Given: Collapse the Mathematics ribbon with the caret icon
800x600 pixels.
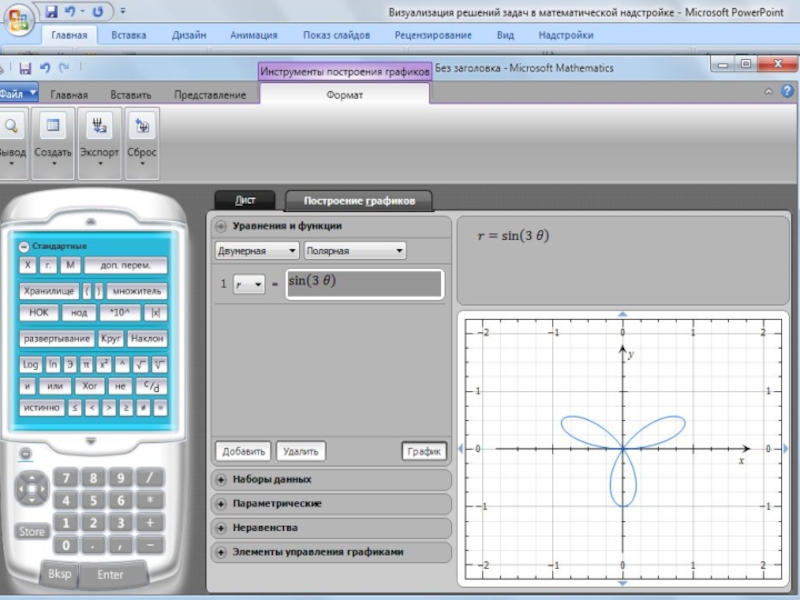Looking at the screenshot, I should 768,91.
